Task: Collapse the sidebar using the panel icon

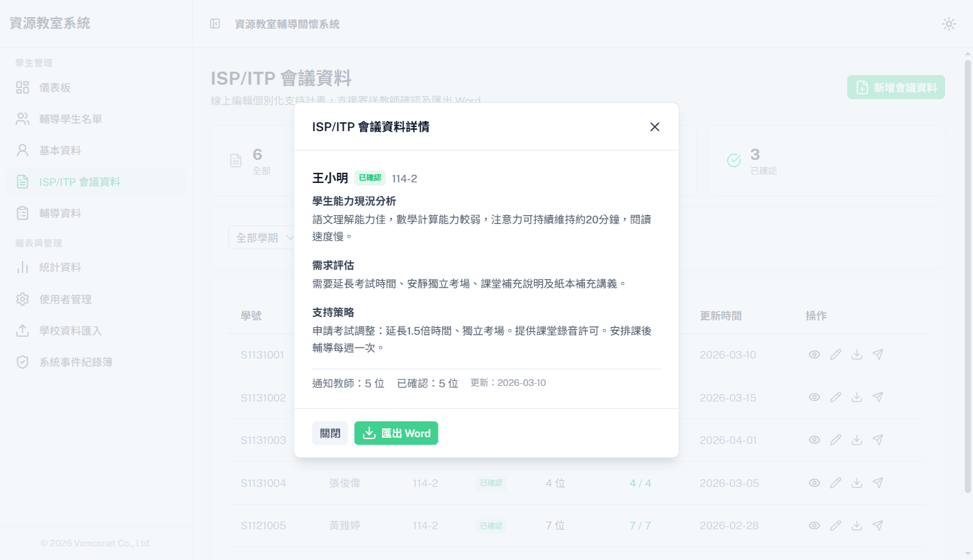Action: (215, 24)
